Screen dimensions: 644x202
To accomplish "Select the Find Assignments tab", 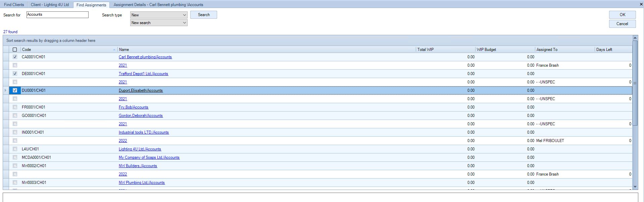I will point(91,5).
